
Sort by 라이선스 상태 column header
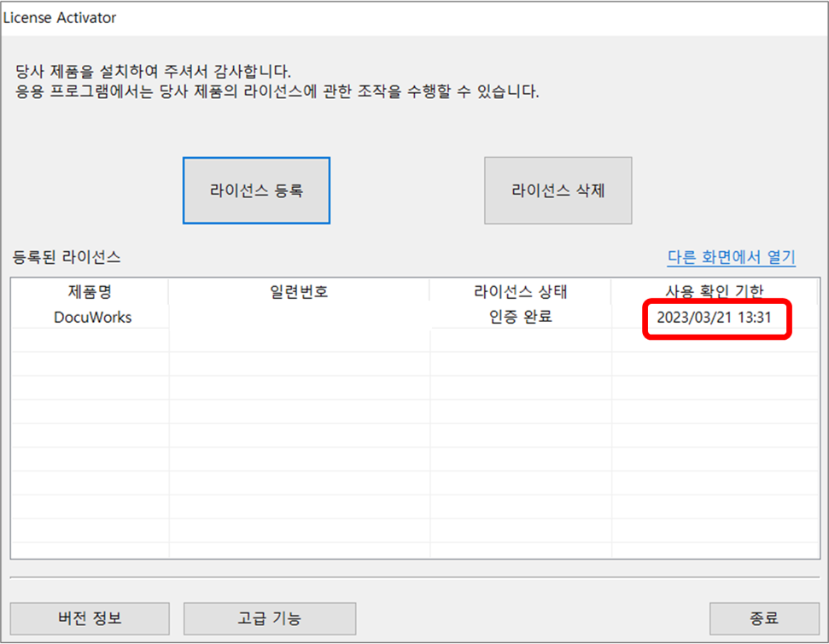pyautogui.click(x=521, y=292)
